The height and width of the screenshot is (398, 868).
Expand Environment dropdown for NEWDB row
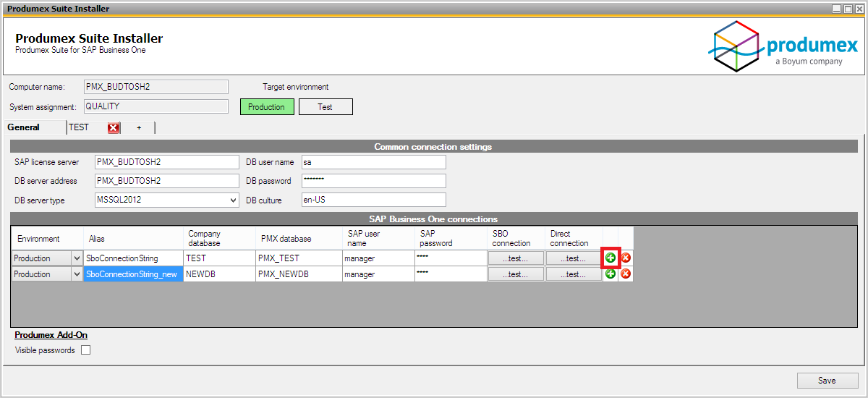point(77,274)
